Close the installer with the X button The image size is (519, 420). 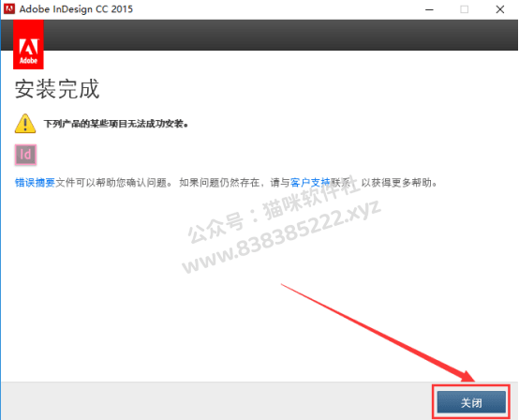(500, 9)
